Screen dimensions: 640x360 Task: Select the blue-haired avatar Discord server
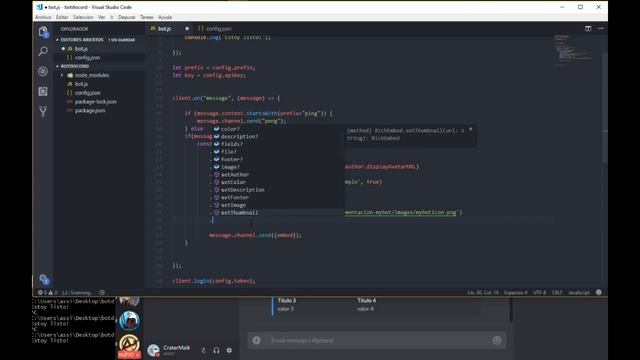(129, 321)
